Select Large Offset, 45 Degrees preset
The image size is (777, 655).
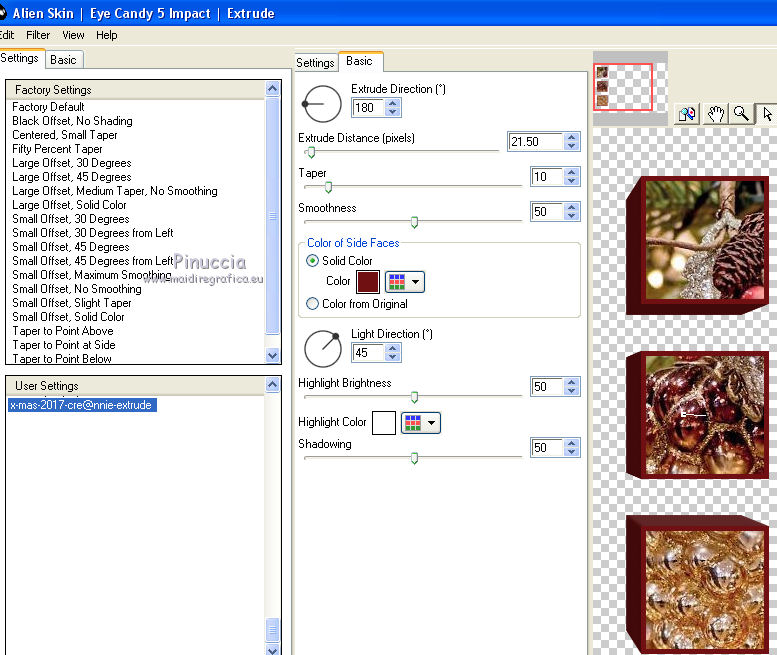(72, 177)
